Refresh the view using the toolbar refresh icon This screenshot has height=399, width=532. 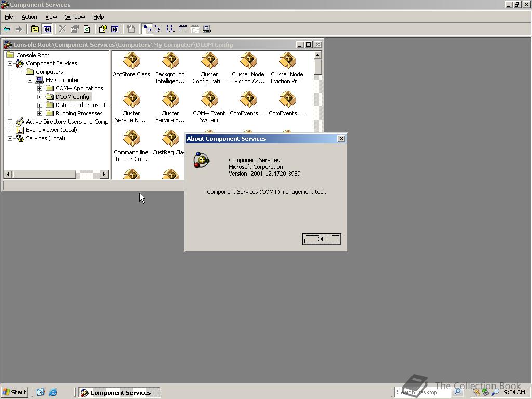click(87, 29)
